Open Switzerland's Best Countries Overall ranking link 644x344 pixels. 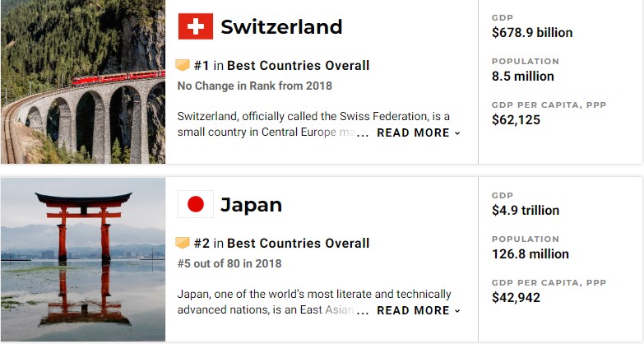(x=299, y=65)
